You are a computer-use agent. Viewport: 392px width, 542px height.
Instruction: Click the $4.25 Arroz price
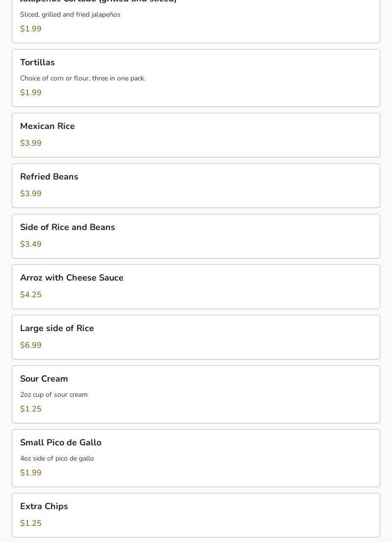tap(31, 294)
